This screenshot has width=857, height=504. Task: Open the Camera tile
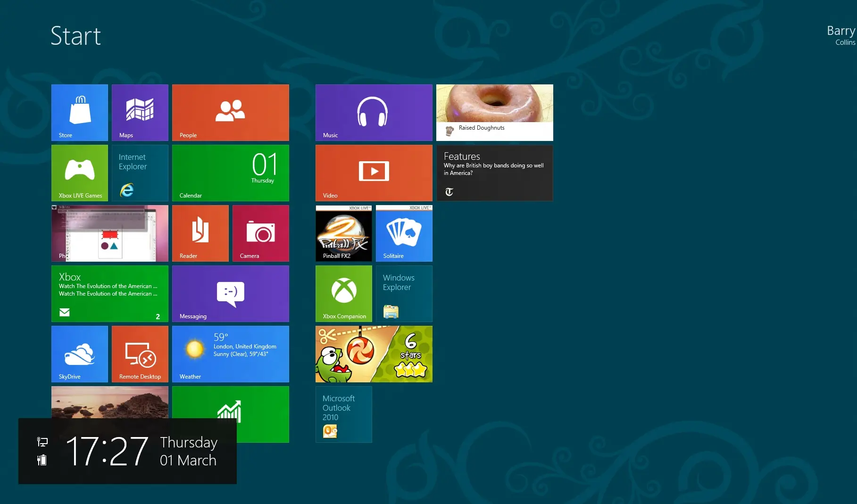pos(261,233)
